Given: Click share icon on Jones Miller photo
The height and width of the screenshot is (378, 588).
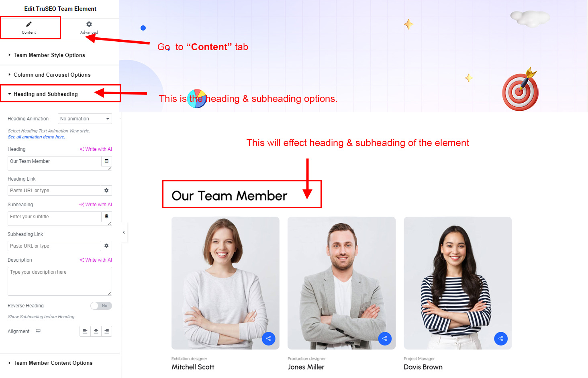Looking at the screenshot, I should tap(385, 339).
